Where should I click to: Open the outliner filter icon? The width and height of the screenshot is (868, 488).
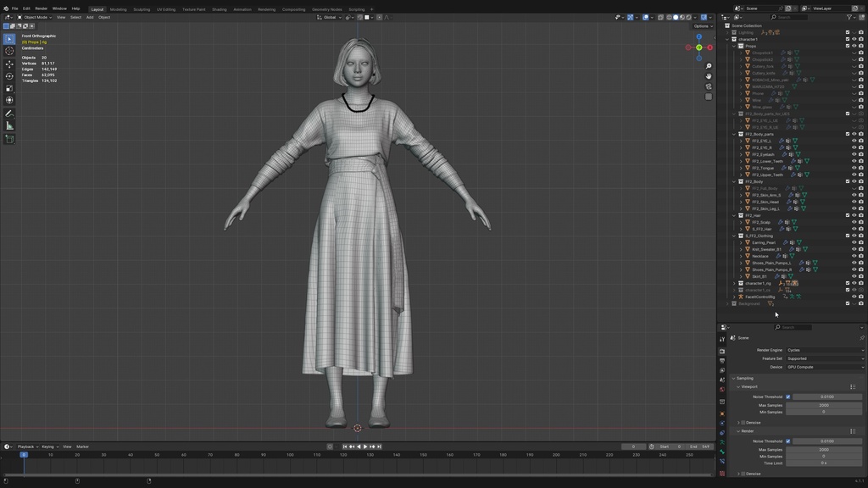click(849, 16)
